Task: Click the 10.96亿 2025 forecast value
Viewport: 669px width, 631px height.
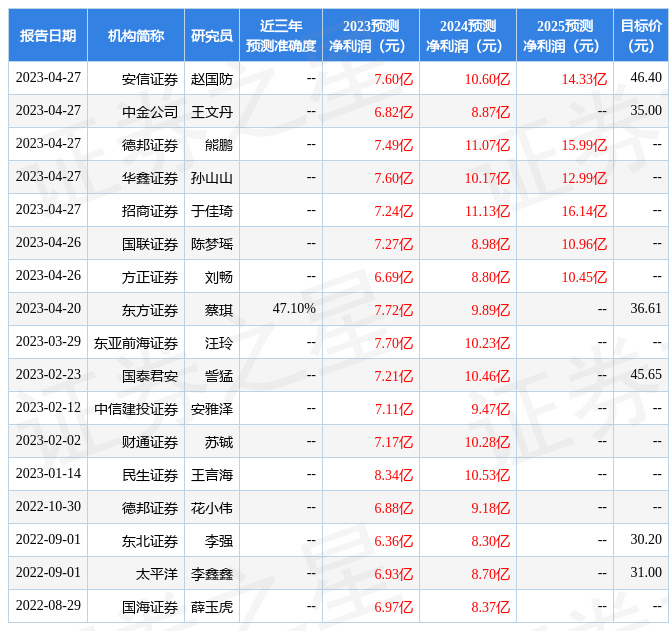Action: coord(584,244)
